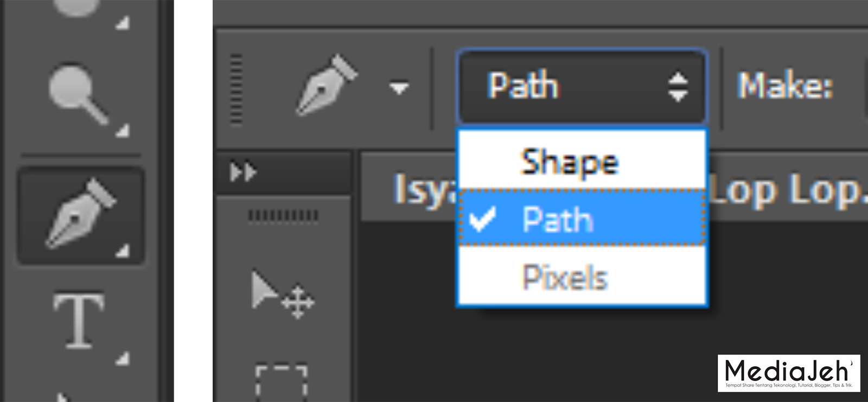Select the Type tool
The width and height of the screenshot is (868, 402).
click(x=79, y=321)
